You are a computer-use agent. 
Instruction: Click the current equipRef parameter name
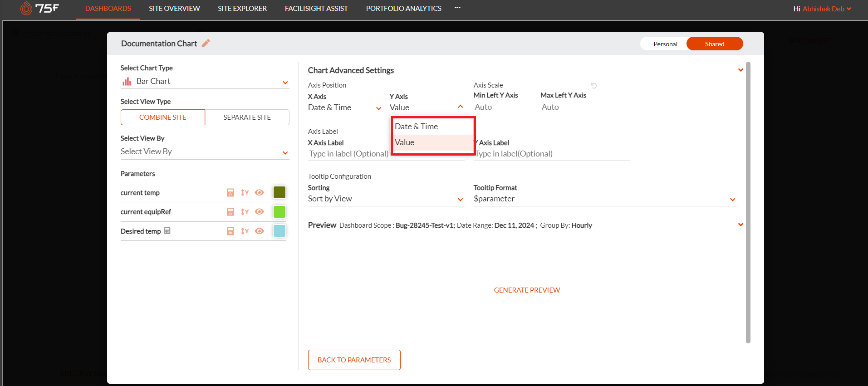click(x=146, y=212)
